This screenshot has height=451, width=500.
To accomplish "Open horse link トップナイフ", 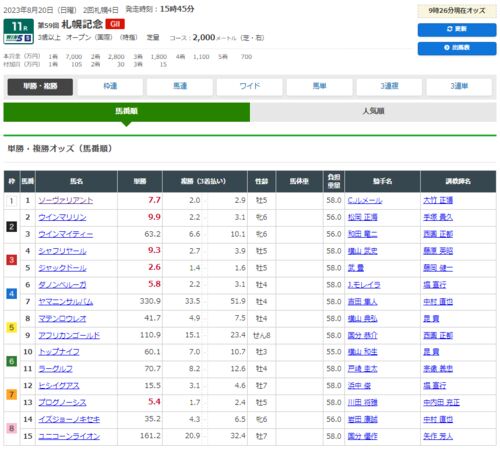I will 59,352.
